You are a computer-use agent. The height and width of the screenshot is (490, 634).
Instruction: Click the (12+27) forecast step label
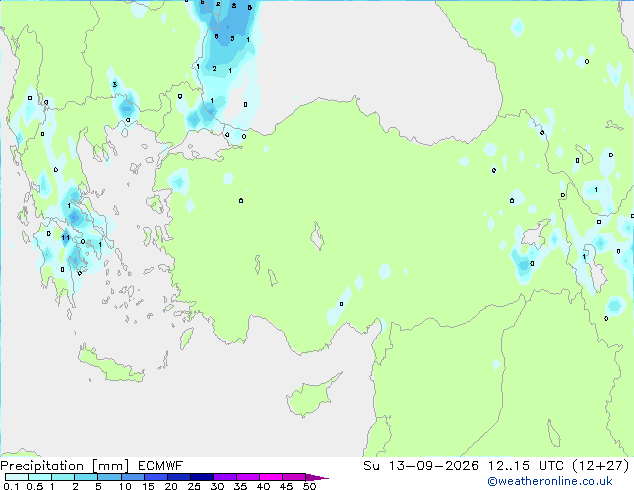click(601, 466)
